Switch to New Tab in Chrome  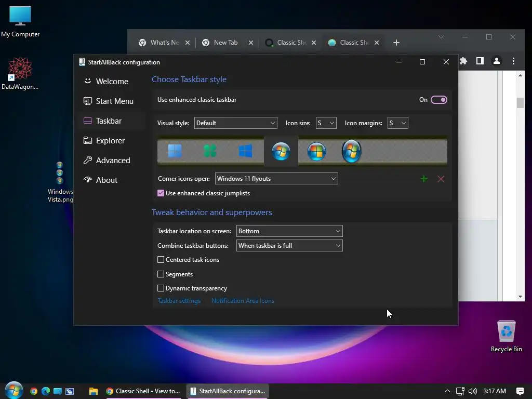pos(225,43)
